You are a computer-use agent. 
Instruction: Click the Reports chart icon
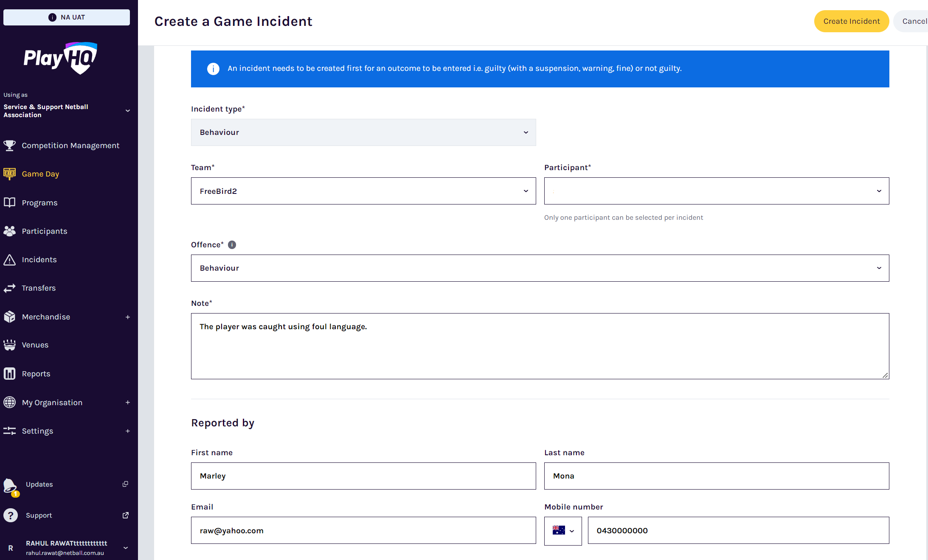pyautogui.click(x=9, y=373)
